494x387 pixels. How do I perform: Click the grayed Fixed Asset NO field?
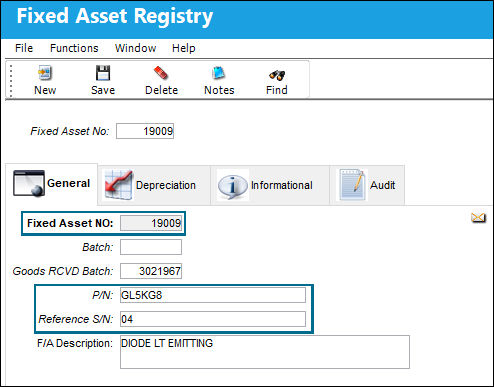coord(151,223)
